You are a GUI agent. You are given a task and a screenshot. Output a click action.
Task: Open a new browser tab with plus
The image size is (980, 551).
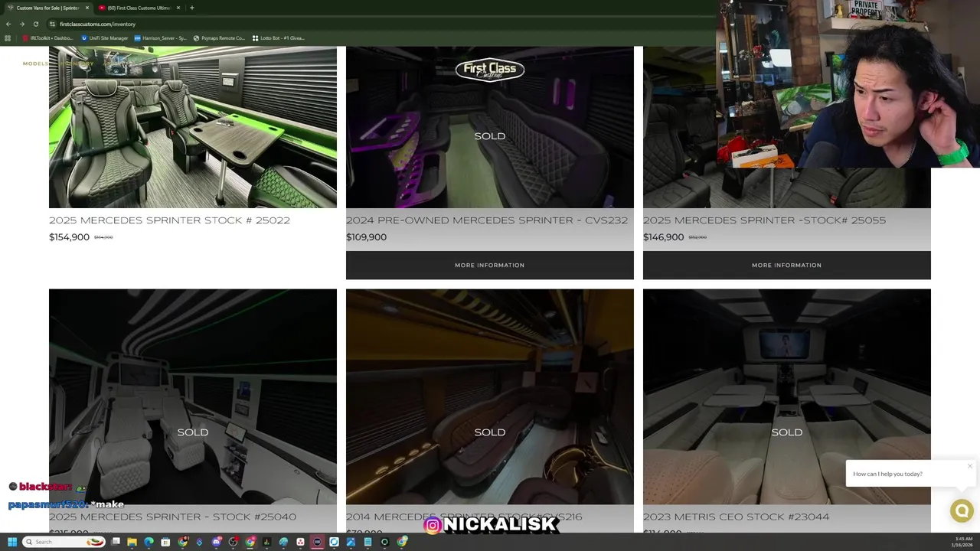tap(191, 8)
